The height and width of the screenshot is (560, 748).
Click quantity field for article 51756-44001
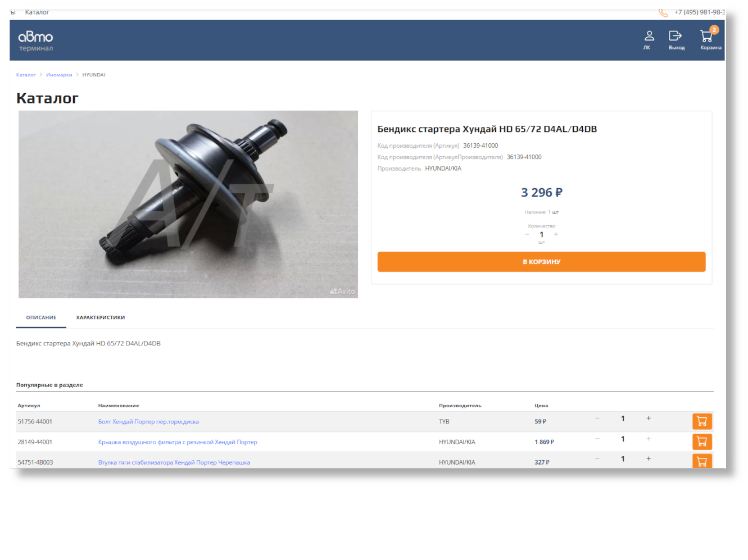click(623, 418)
